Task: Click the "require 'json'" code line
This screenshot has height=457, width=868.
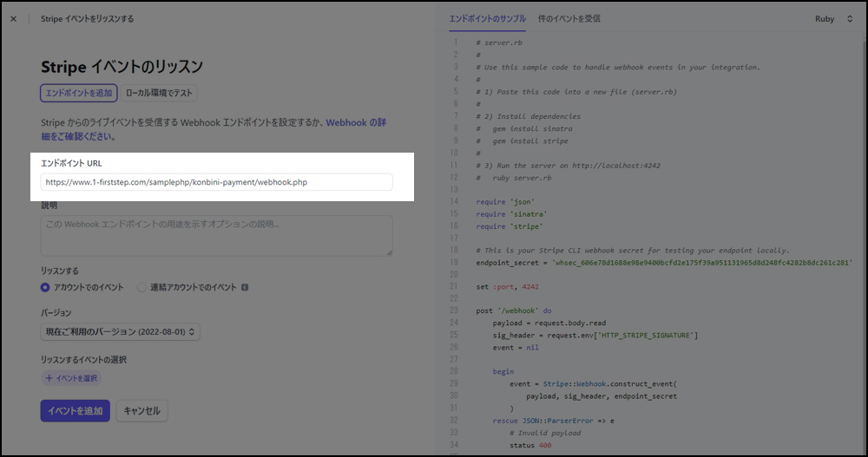Action: pos(505,202)
